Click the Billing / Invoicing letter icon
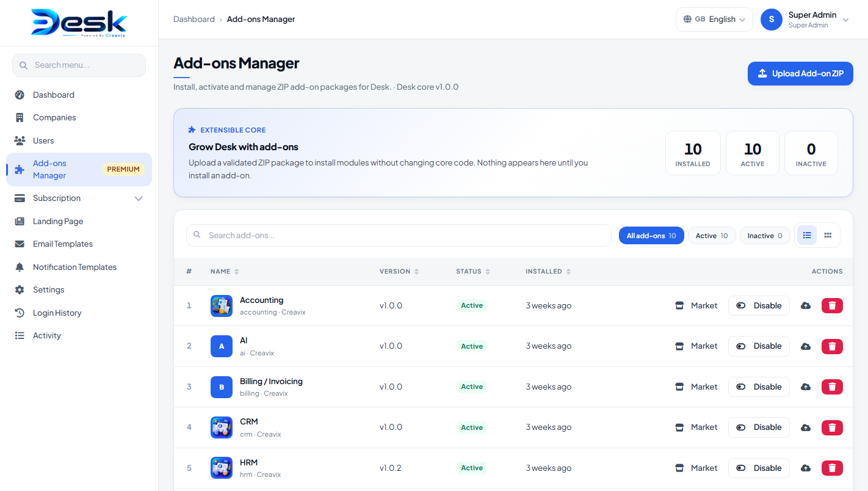This screenshot has height=491, width=868. [x=222, y=387]
